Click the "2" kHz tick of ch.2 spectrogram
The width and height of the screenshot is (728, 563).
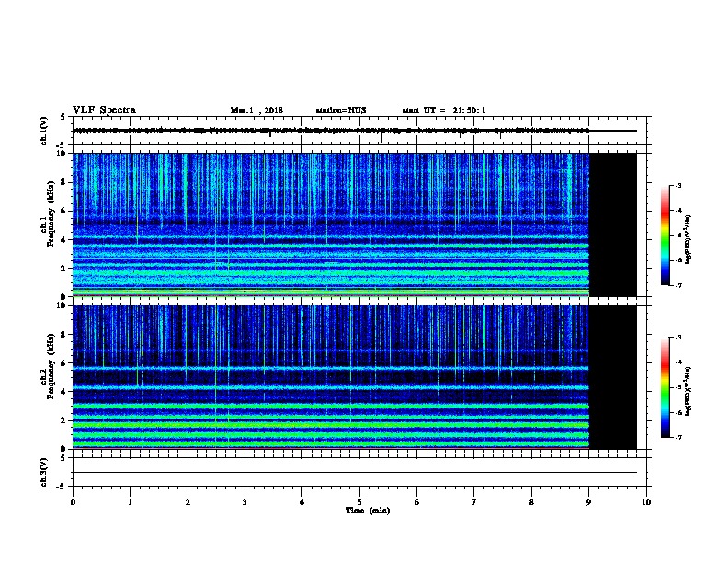click(63, 420)
